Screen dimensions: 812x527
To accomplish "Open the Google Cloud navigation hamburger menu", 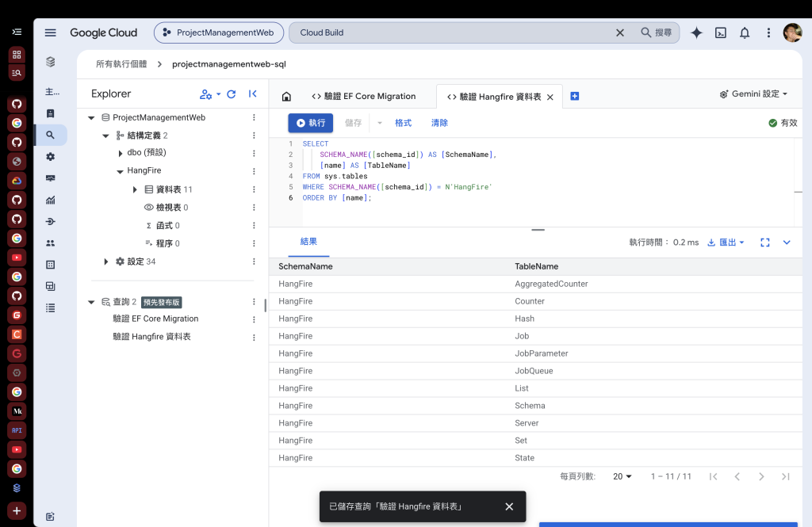I will click(50, 32).
